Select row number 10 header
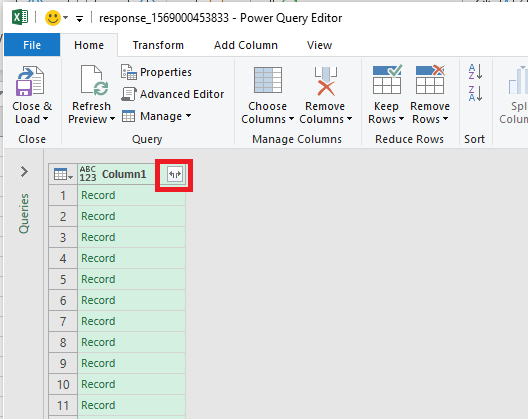Viewport: 528px width, 419px height. click(63, 384)
